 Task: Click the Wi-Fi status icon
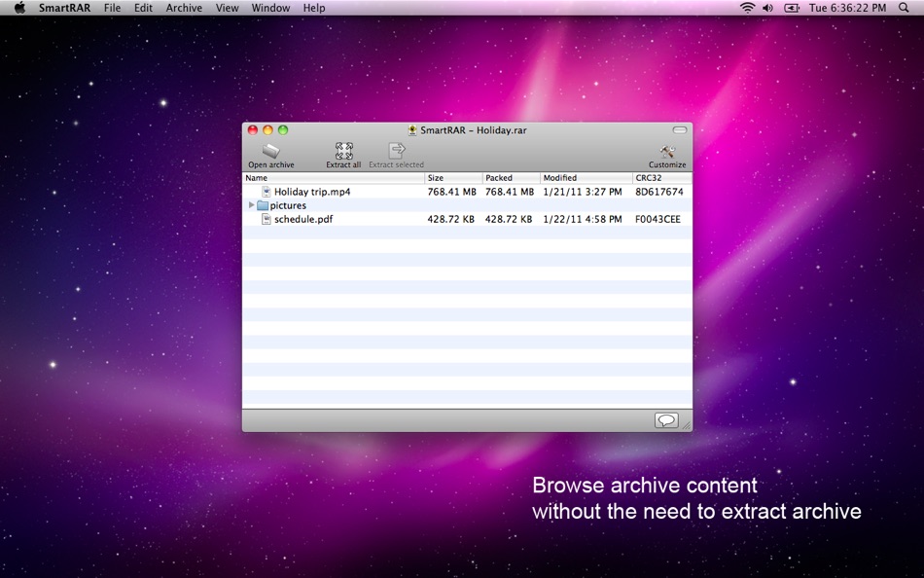[747, 8]
